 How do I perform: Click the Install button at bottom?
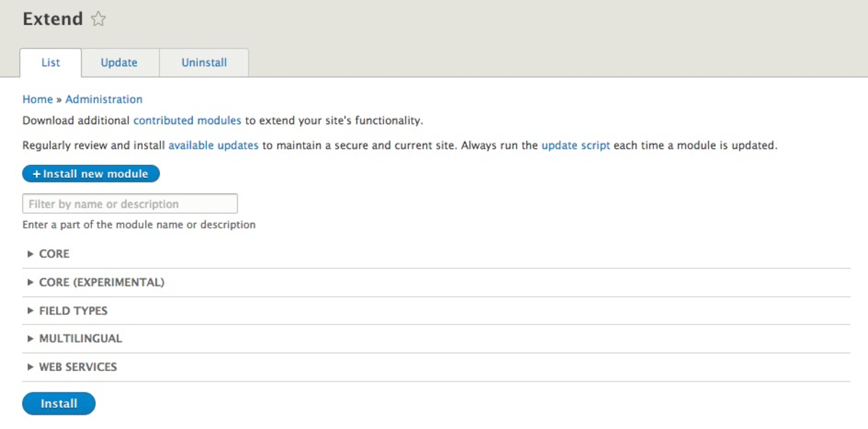pos(59,404)
